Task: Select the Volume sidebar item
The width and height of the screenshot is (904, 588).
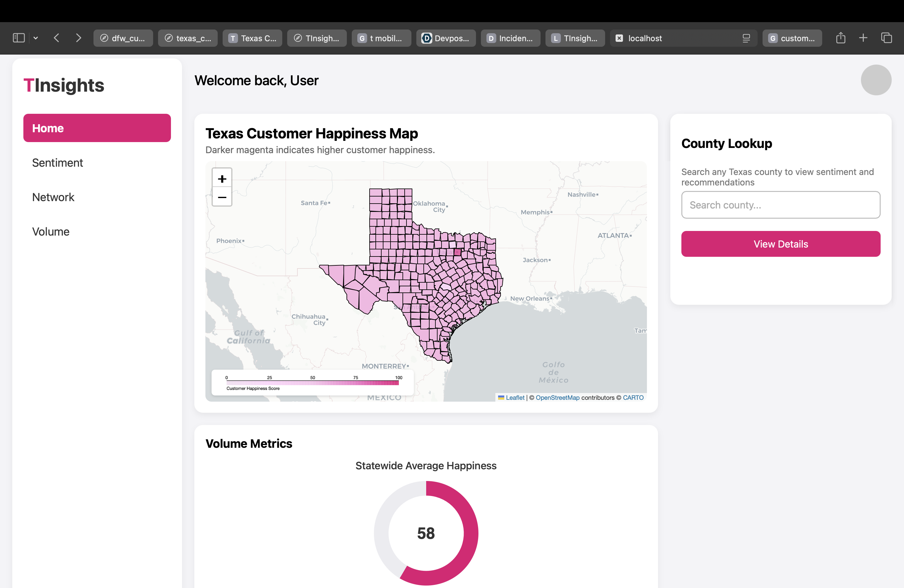Action: point(50,232)
